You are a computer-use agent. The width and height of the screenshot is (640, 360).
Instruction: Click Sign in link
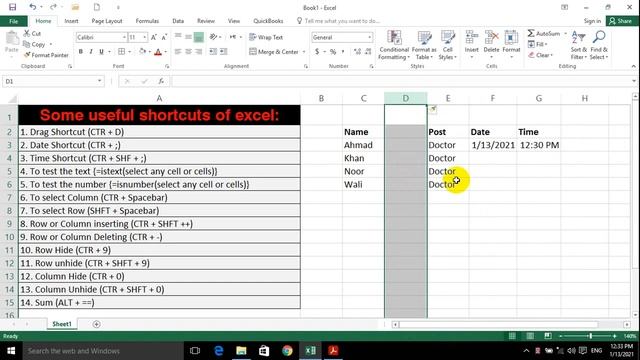click(592, 21)
